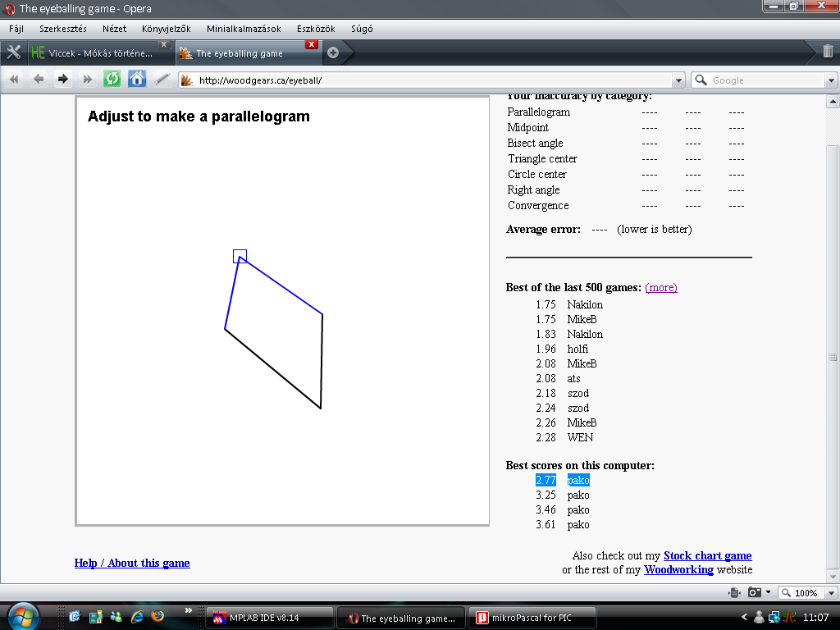Open the (more) best games link
840x630 pixels.
(660, 288)
